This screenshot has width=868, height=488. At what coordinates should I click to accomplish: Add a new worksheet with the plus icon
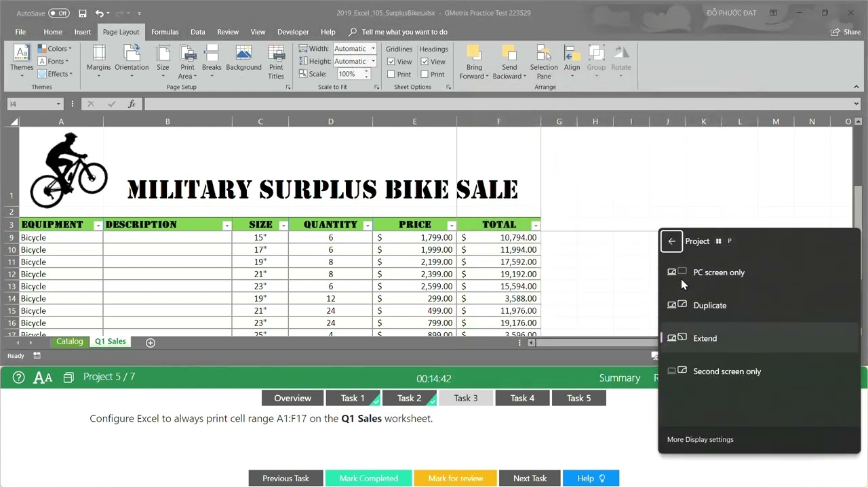(x=151, y=342)
